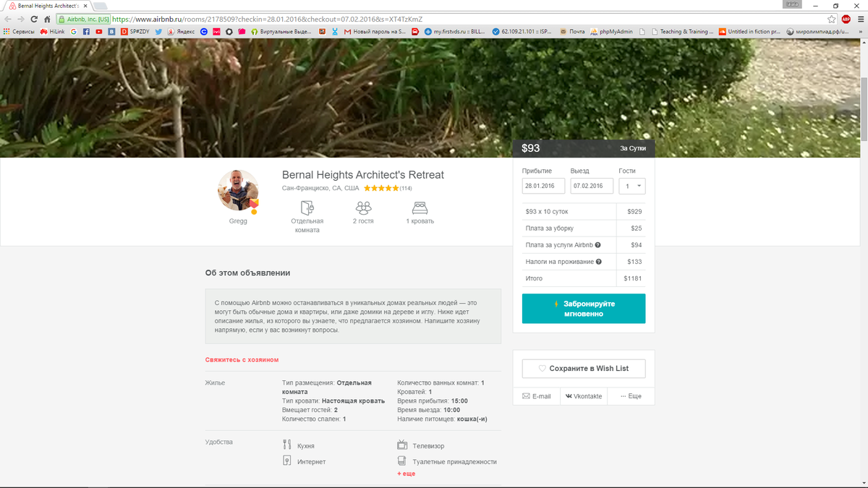The height and width of the screenshot is (488, 868).
Task: Click the Кухня amenity icon
Action: [x=287, y=446]
